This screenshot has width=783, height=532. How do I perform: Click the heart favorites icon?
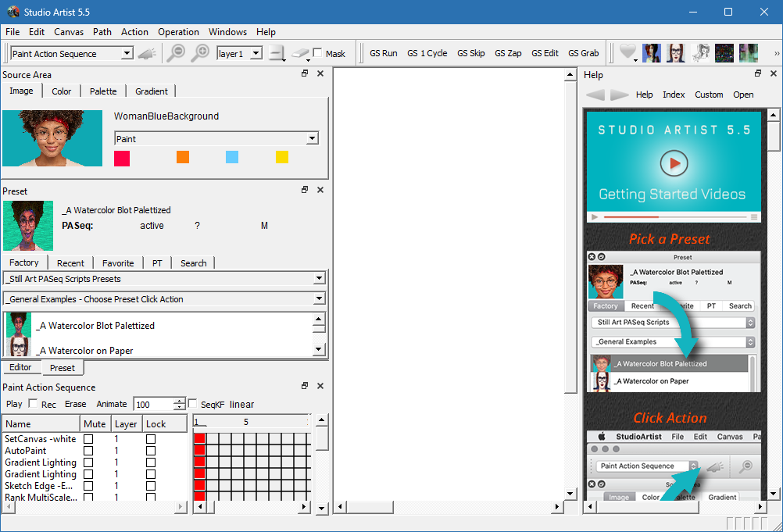pyautogui.click(x=627, y=53)
